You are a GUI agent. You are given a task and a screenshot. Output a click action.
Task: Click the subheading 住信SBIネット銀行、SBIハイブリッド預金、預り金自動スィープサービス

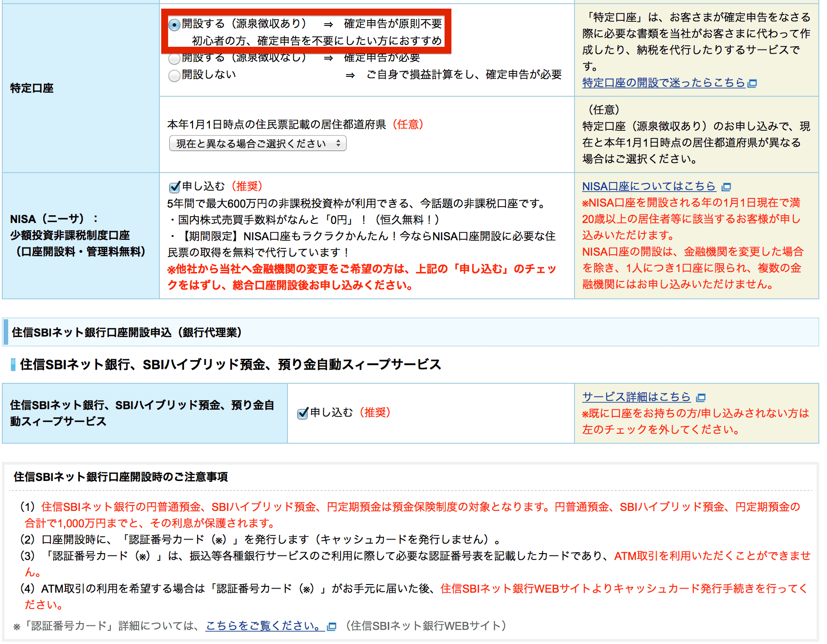pos(231,364)
